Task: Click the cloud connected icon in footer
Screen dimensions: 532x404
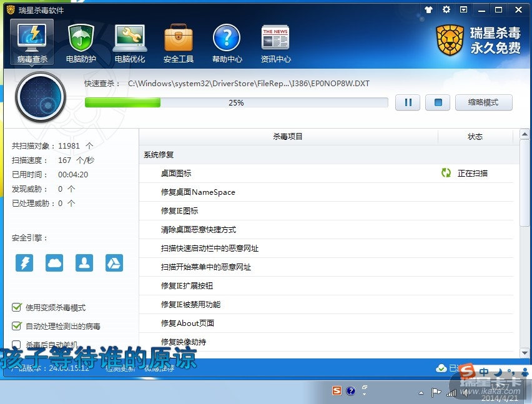Action: pyautogui.click(x=441, y=368)
